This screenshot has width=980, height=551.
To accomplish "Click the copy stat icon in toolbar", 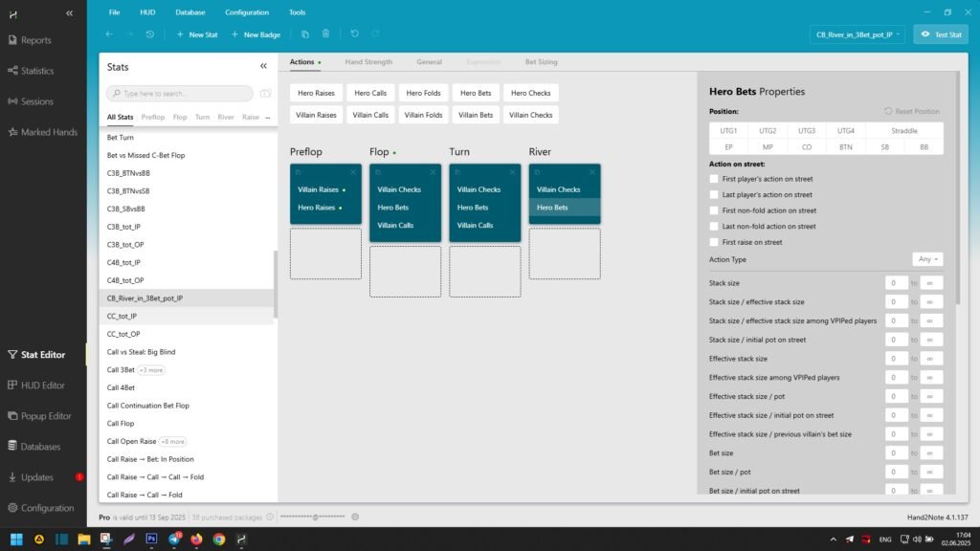I will 305,34.
